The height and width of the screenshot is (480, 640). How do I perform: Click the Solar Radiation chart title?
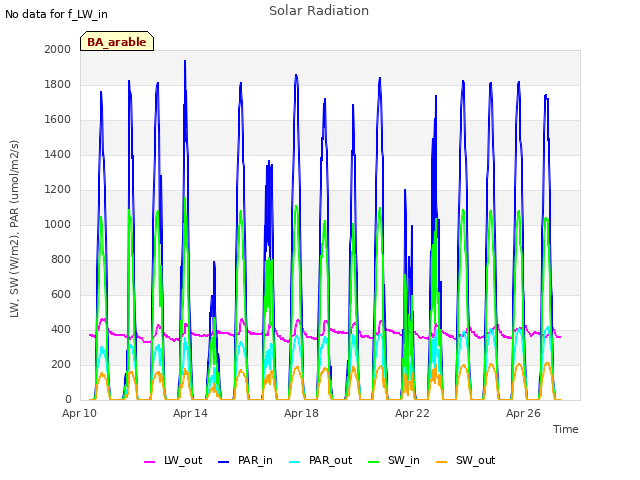pyautogui.click(x=319, y=11)
